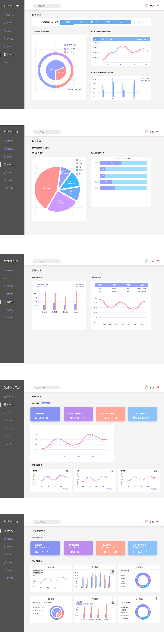The image size is (164, 644).
Task: Click the refresh icon beside the 其他 tab
Action: tap(135, 22)
